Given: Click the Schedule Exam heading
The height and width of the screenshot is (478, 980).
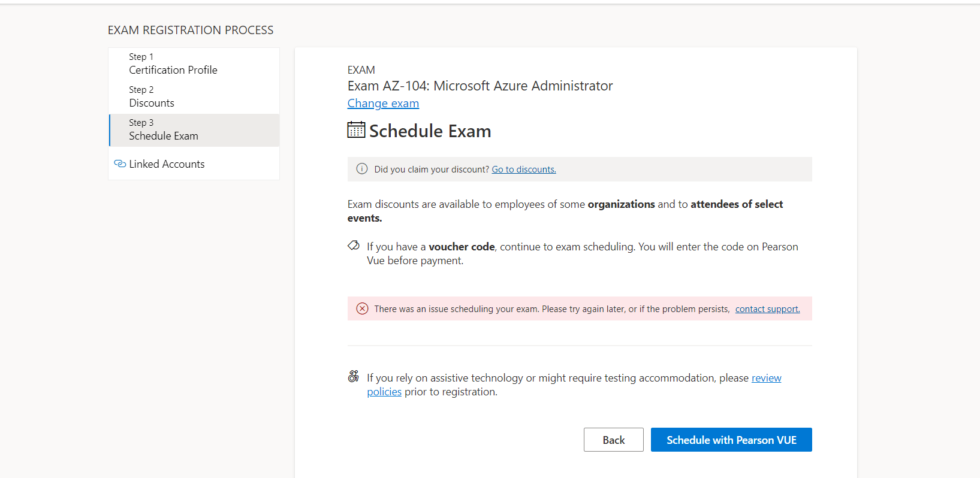Looking at the screenshot, I should tap(430, 131).
